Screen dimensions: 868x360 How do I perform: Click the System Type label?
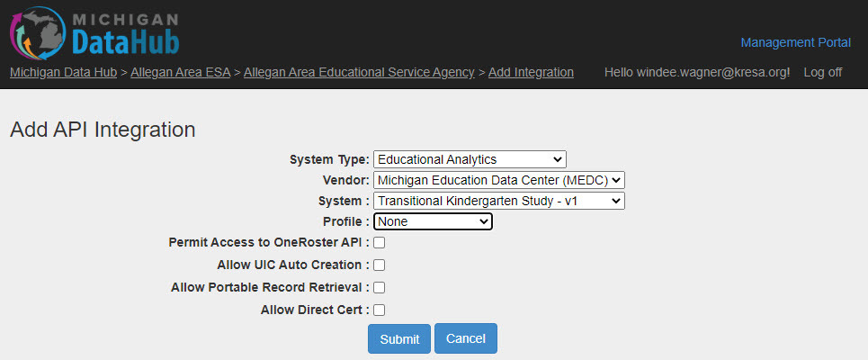pyautogui.click(x=329, y=159)
